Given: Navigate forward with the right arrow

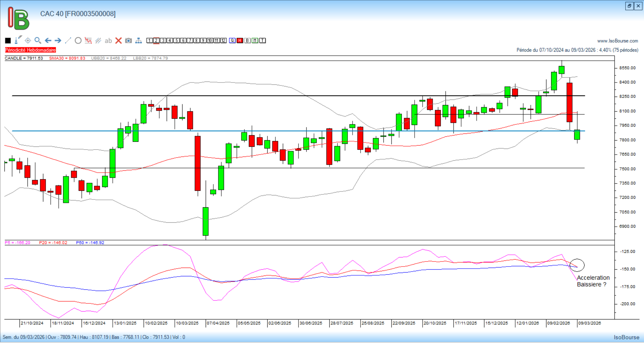Looking at the screenshot, I should (x=58, y=41).
